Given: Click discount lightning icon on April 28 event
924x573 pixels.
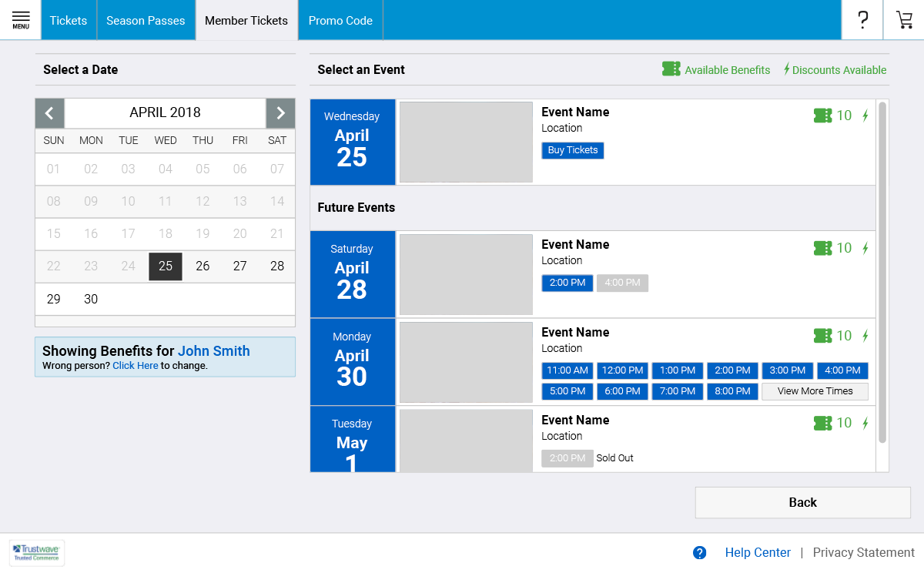Looking at the screenshot, I should 865,248.
